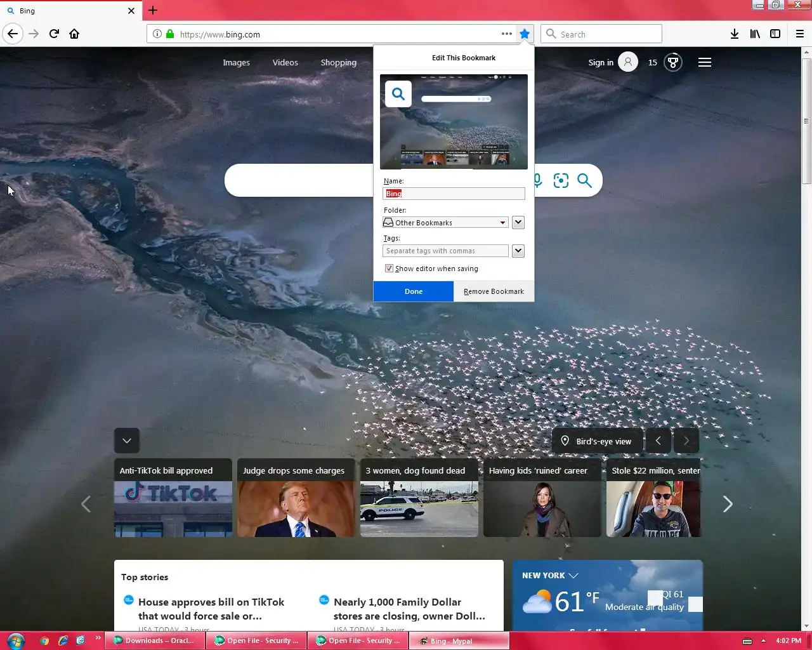Click the location pin Bird's-eye view button
Screen dimensions: 812x650
click(x=598, y=441)
